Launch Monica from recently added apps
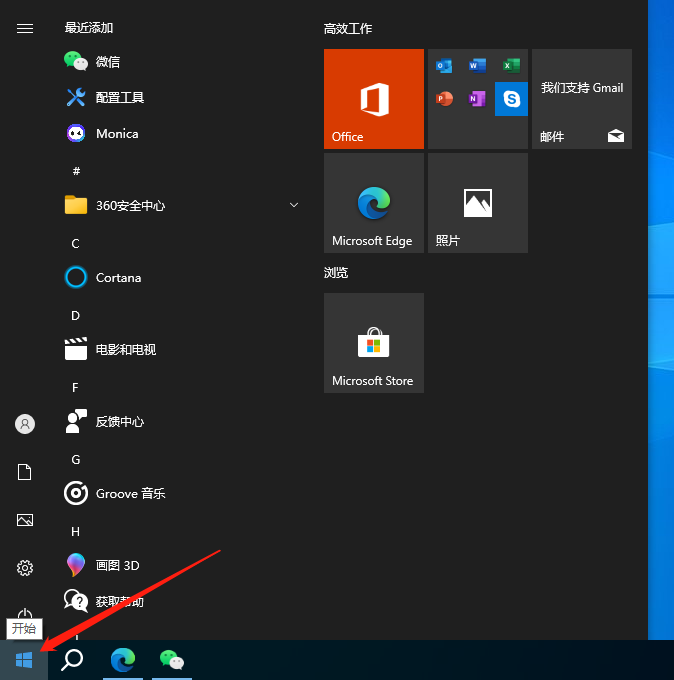 click(116, 134)
